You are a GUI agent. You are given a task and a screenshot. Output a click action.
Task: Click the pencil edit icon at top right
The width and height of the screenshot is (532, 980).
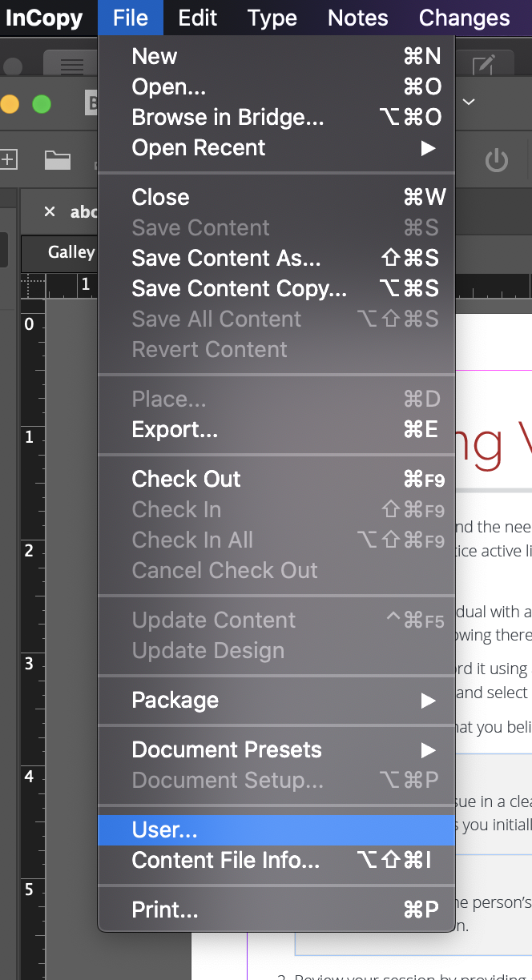coord(483,66)
